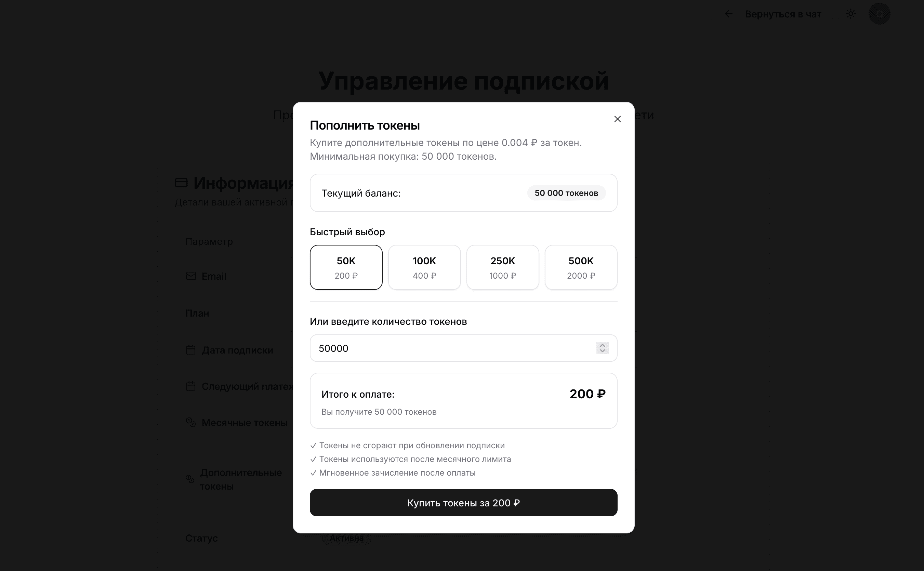Click calendar icon beside Следующий платеж
This screenshot has height=571, width=924.
191,386
